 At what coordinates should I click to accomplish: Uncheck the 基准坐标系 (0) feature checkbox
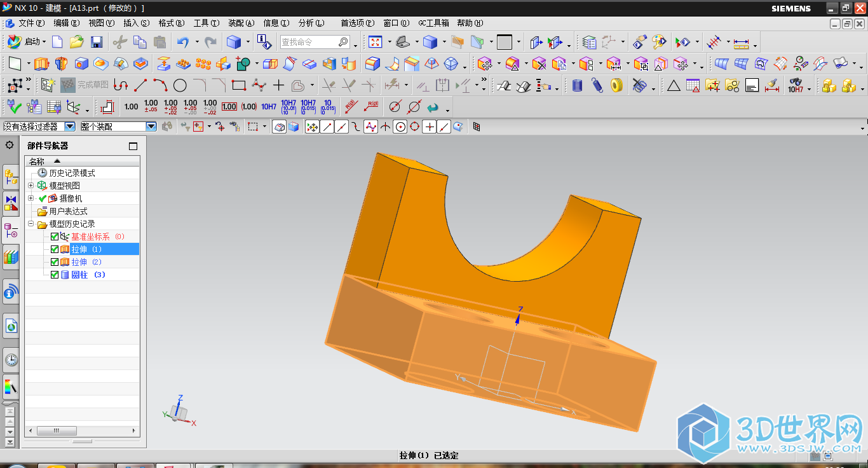[x=55, y=237]
